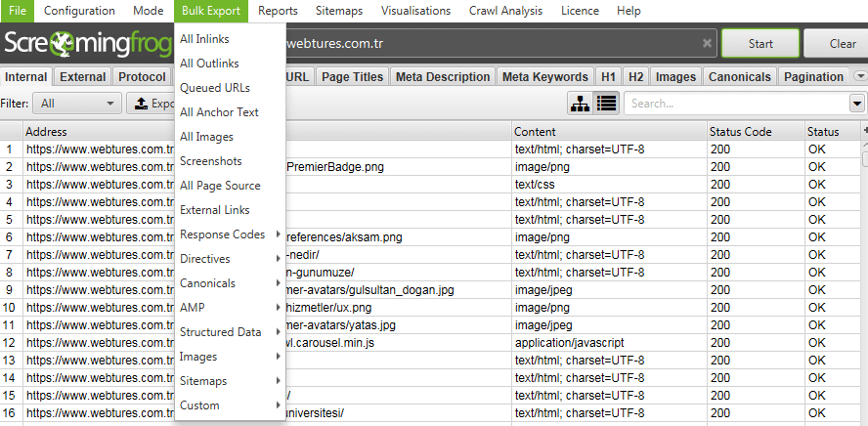Screen dimensions: 868x426
Task: Open the Reports menu
Action: pyautogui.click(x=278, y=11)
